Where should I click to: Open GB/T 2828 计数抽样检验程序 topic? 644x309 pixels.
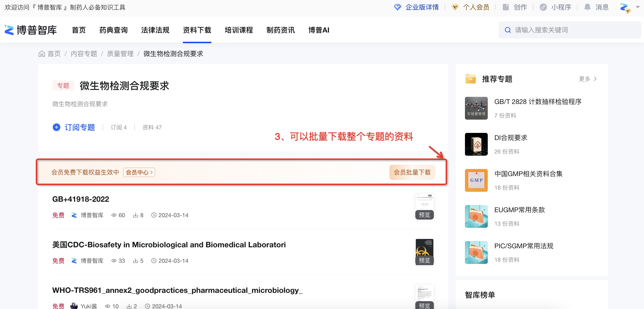point(538,102)
